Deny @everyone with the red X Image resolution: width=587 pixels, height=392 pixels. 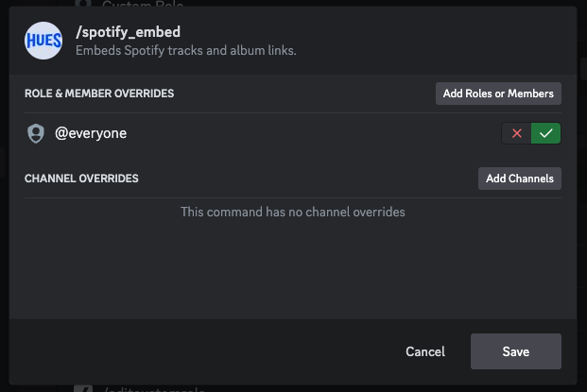click(516, 134)
